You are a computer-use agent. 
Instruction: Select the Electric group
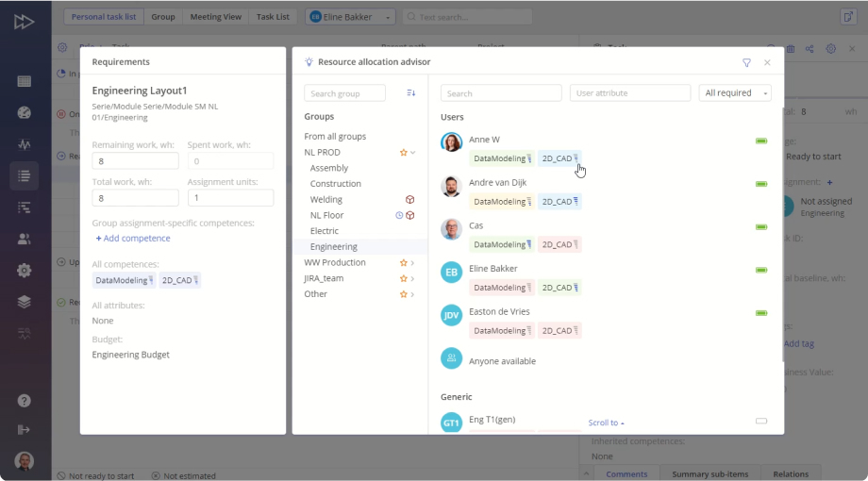click(x=325, y=231)
